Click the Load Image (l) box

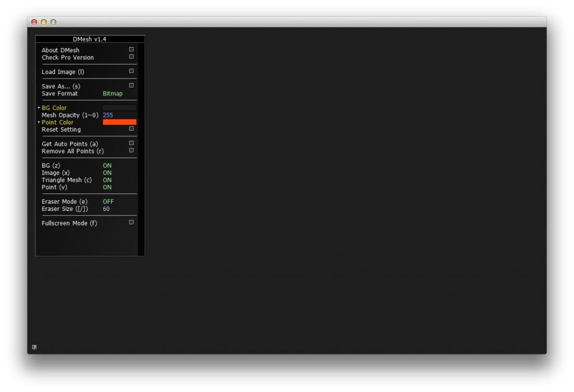(x=131, y=71)
